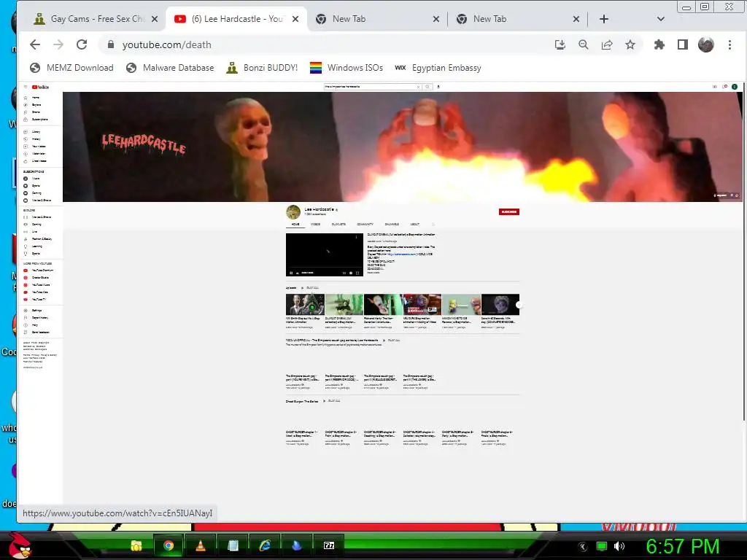The image size is (747, 560).
Task: Bookmark this page with the star icon
Action: 630,44
